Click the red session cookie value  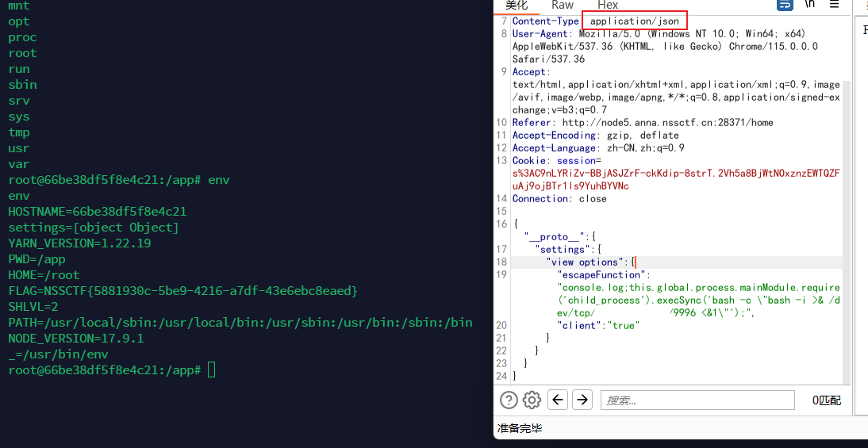pyautogui.click(x=676, y=180)
